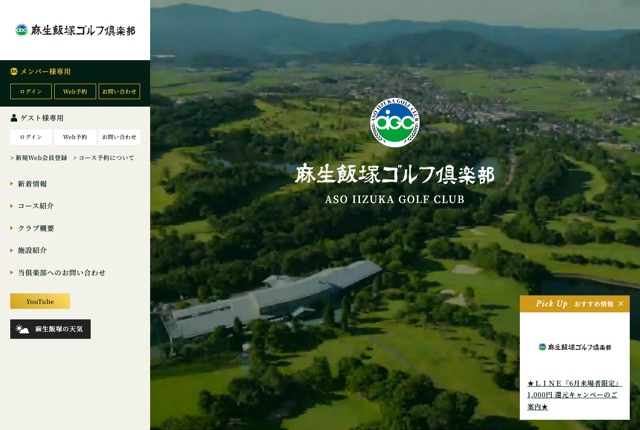The width and height of the screenshot is (640, 430).
Task: Click guest ログイン button under ゲスト様専用
Action: point(31,137)
